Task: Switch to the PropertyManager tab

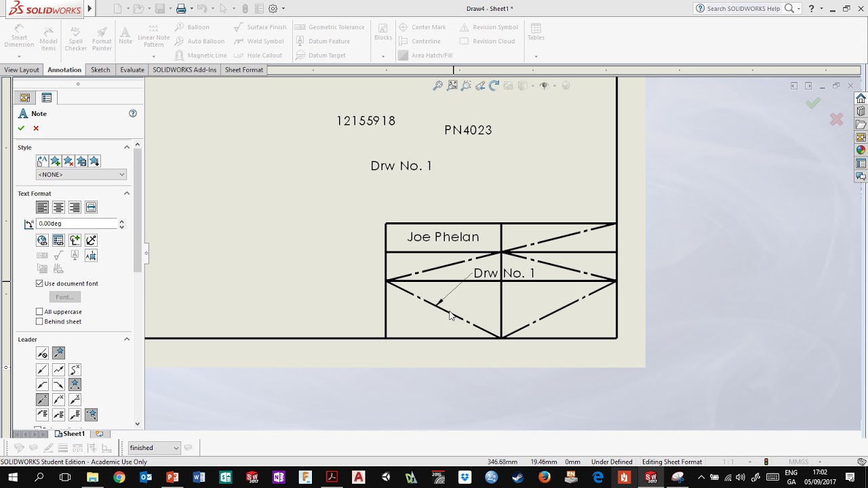Action: [x=46, y=98]
